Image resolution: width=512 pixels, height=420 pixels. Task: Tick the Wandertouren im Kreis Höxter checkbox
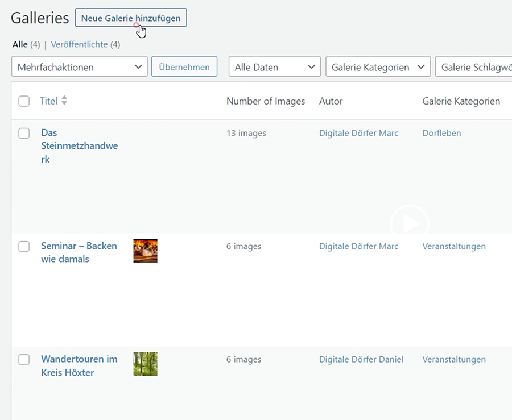[x=24, y=360]
